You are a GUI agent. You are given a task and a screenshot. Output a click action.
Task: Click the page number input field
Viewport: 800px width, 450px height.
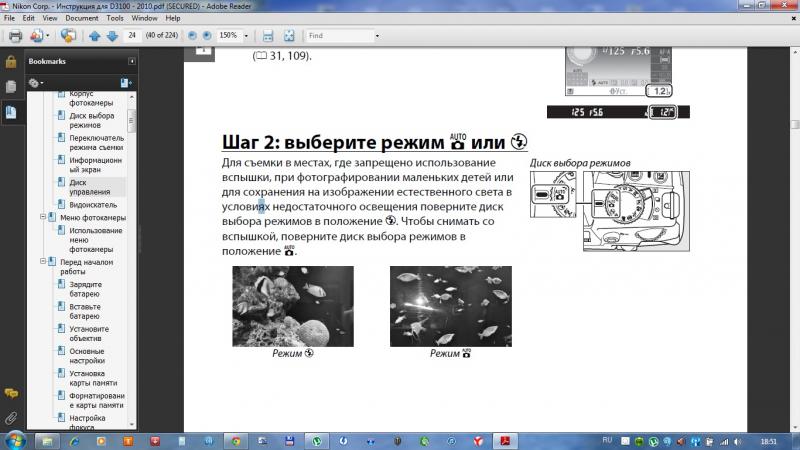(x=132, y=35)
